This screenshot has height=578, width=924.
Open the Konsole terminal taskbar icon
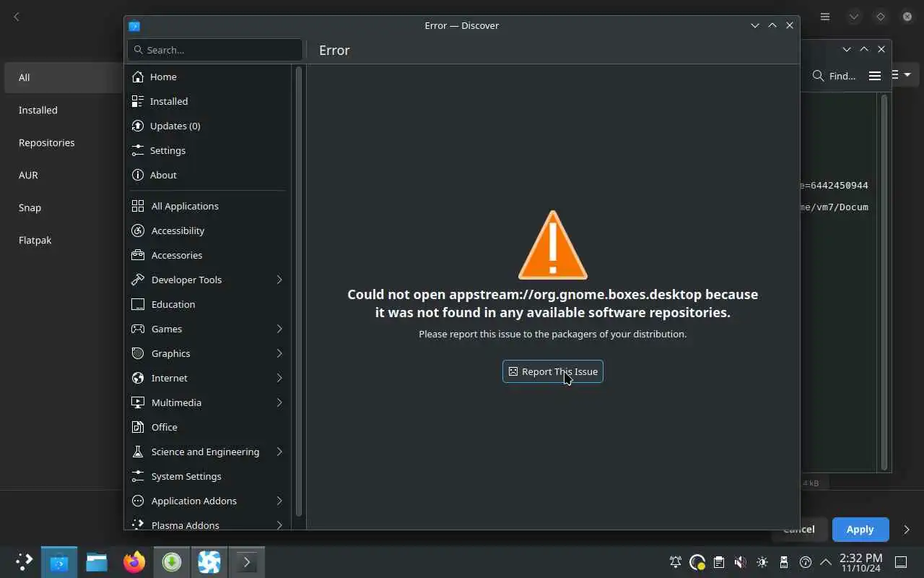click(x=247, y=562)
